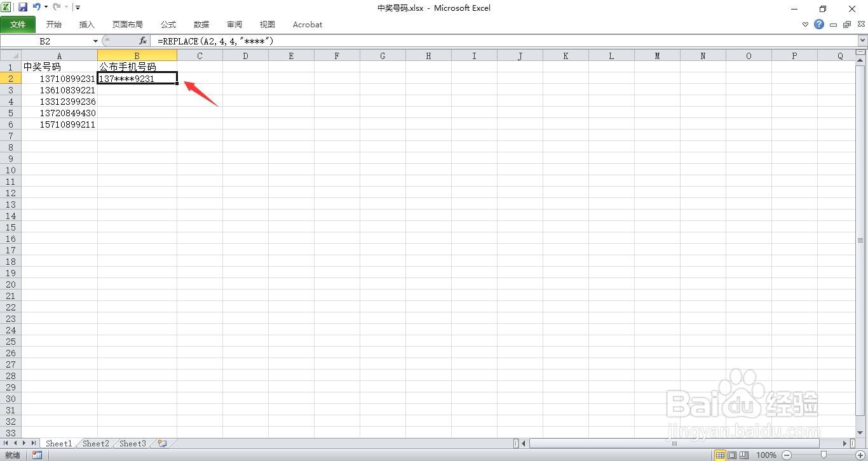Switch to Page Break Preview in status bar
Viewport: 868px width, 461px height.
point(744,455)
